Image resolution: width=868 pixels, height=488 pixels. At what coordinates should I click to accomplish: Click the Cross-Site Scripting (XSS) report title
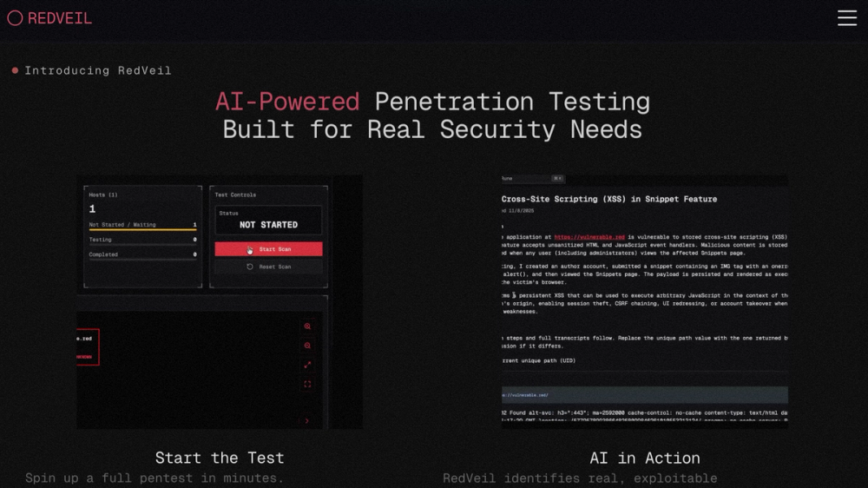(609, 200)
